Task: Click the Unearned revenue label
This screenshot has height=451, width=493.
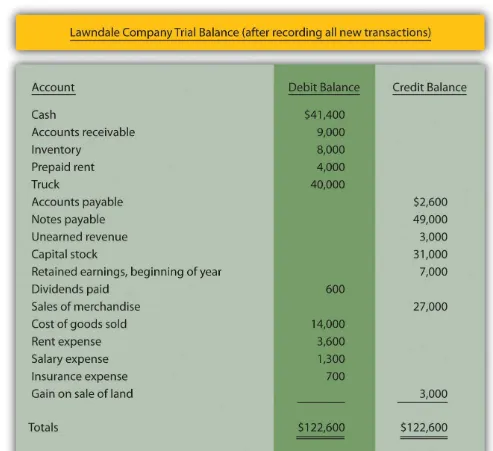Action: 79,237
